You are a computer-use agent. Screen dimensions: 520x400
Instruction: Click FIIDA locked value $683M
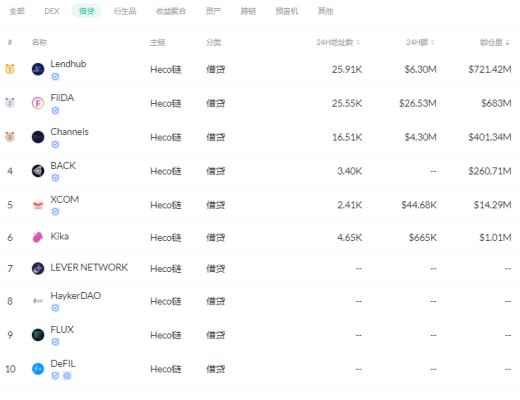[496, 103]
